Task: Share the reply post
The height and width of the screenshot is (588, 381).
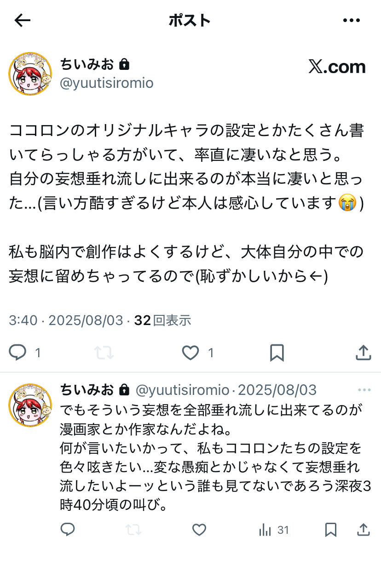Action: pos(364,530)
